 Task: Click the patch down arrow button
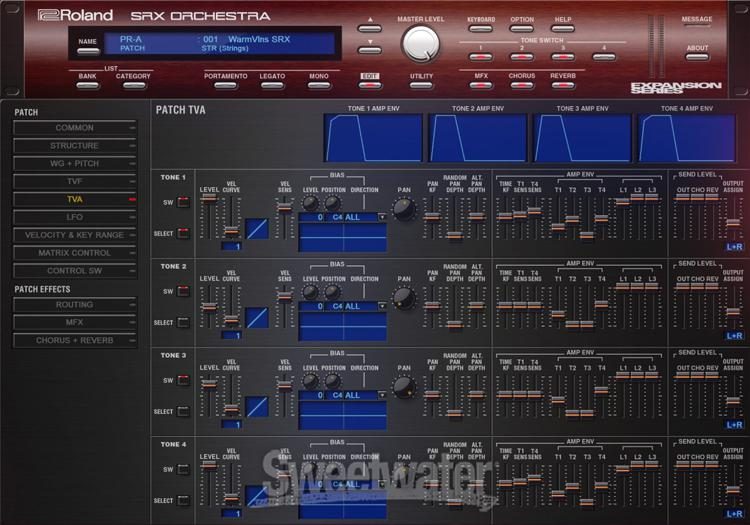pos(369,50)
